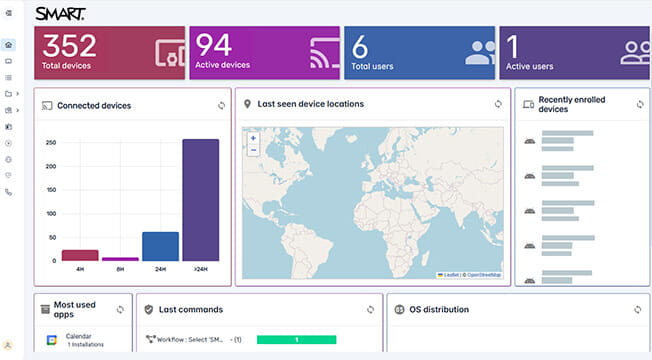Click the Calendar app name
The image size is (652, 360).
click(79, 336)
